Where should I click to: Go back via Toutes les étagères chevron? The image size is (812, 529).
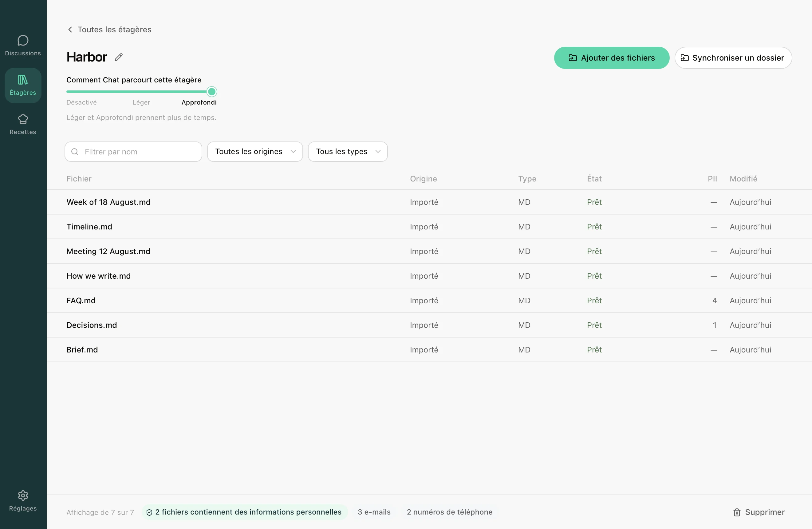pyautogui.click(x=70, y=30)
